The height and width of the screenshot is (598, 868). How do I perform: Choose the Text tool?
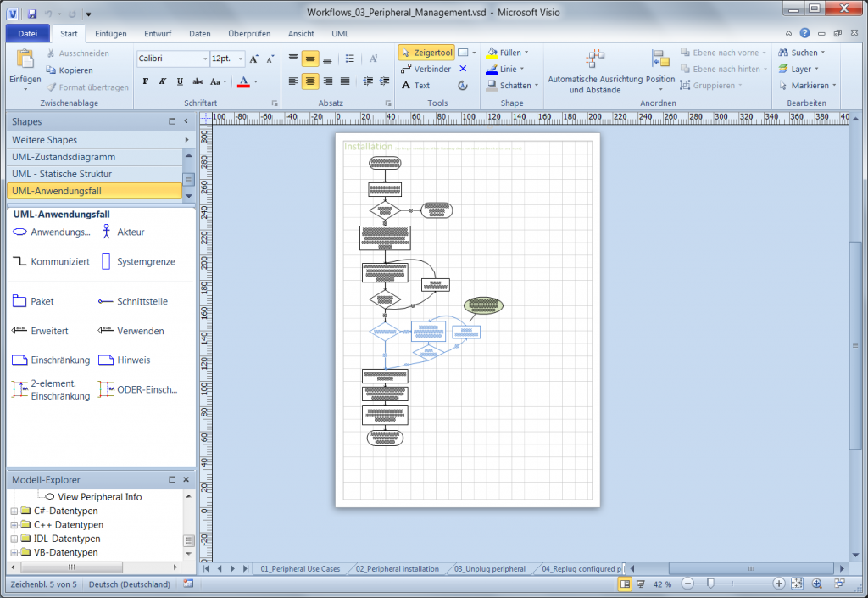pyautogui.click(x=416, y=85)
